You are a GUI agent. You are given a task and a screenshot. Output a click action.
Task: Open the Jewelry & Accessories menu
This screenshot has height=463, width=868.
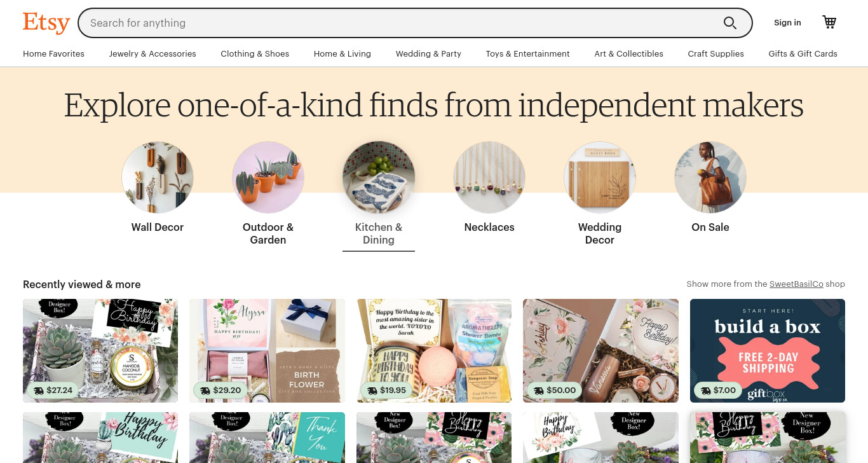[x=153, y=53]
